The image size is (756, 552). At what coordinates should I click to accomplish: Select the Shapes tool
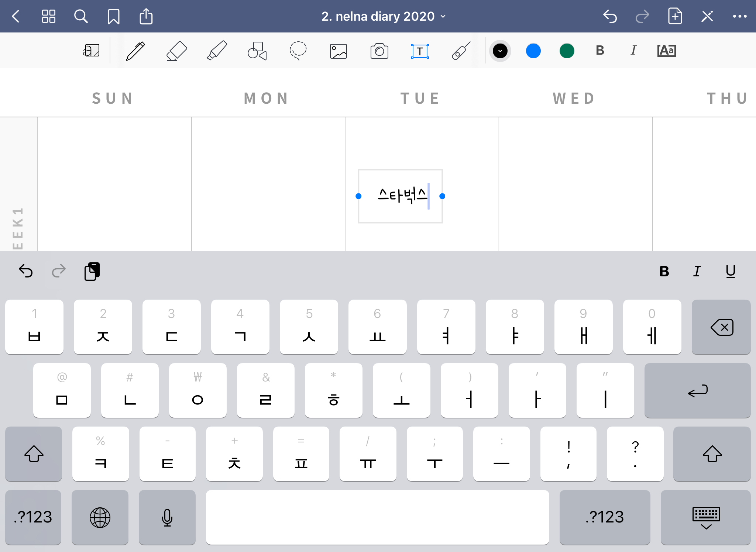click(x=257, y=51)
